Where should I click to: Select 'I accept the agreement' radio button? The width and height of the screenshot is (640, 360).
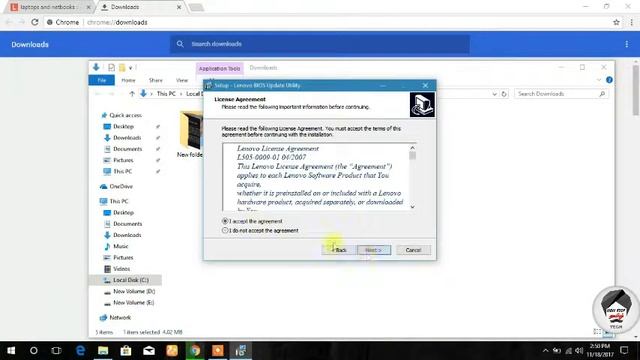click(225, 221)
